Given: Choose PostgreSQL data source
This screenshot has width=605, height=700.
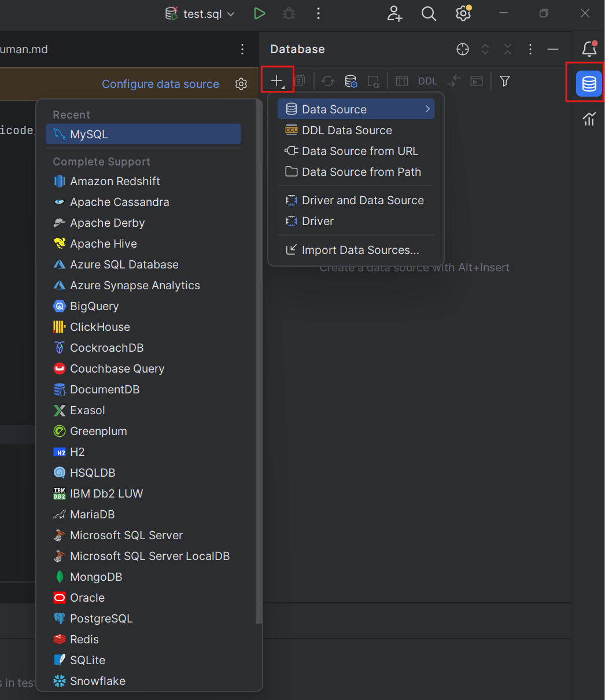Looking at the screenshot, I should (x=143, y=618).
